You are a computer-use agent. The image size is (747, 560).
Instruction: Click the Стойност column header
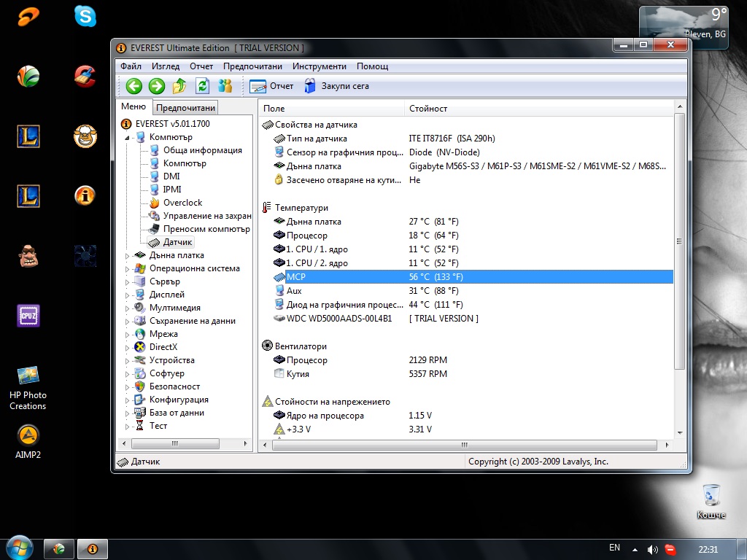pyautogui.click(x=538, y=109)
